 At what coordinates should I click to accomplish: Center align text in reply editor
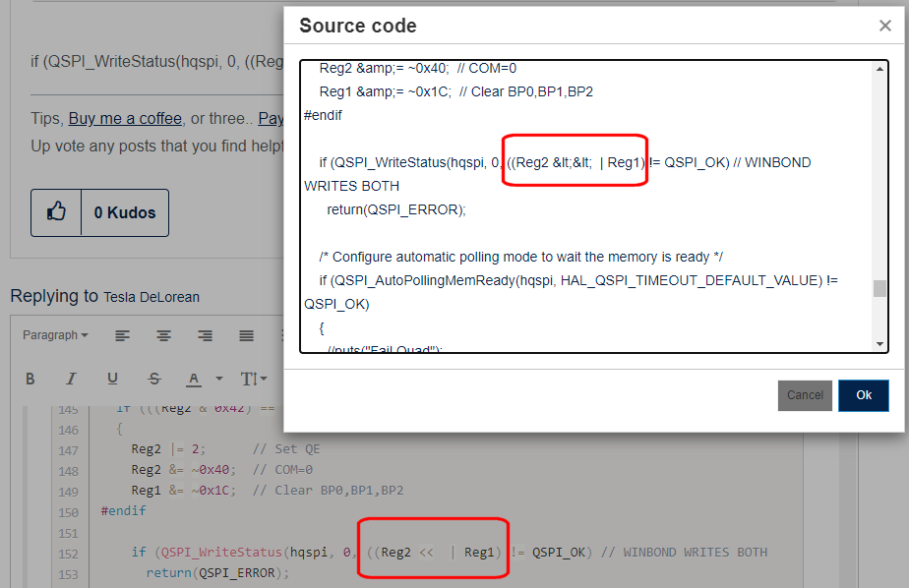(x=164, y=335)
